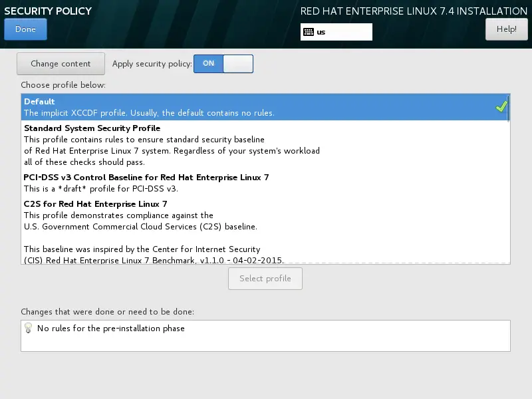The height and width of the screenshot is (399, 532).
Task: Click the U.S. Government Commercial Cloud Services line
Action: [x=140, y=227]
